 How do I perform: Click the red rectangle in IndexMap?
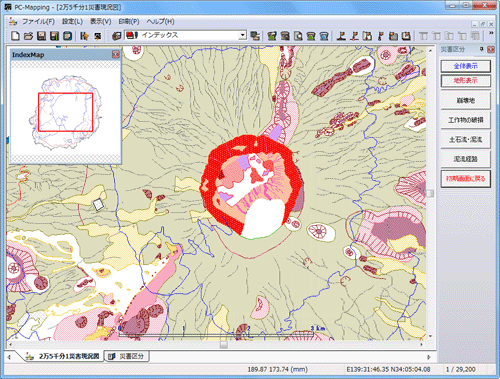coord(65,112)
